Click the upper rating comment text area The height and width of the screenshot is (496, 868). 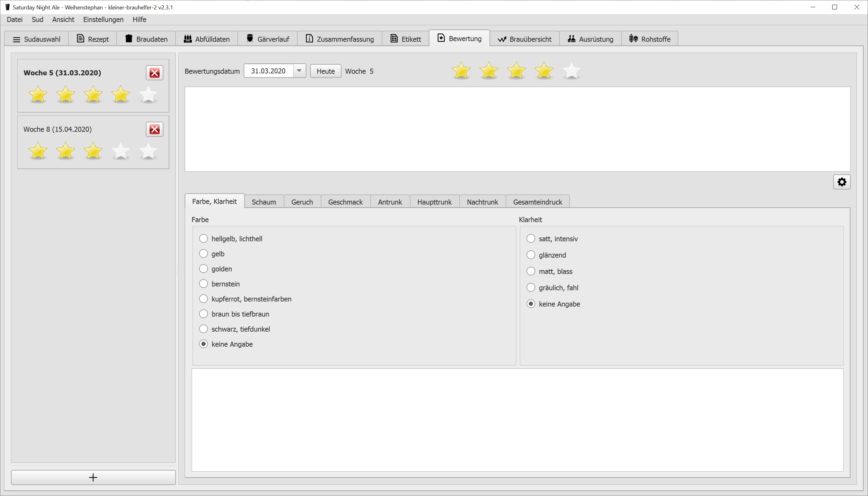[517, 129]
